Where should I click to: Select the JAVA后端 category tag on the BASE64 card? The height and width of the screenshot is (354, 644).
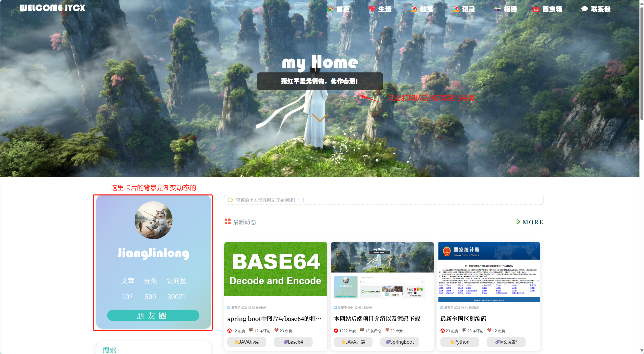click(246, 342)
